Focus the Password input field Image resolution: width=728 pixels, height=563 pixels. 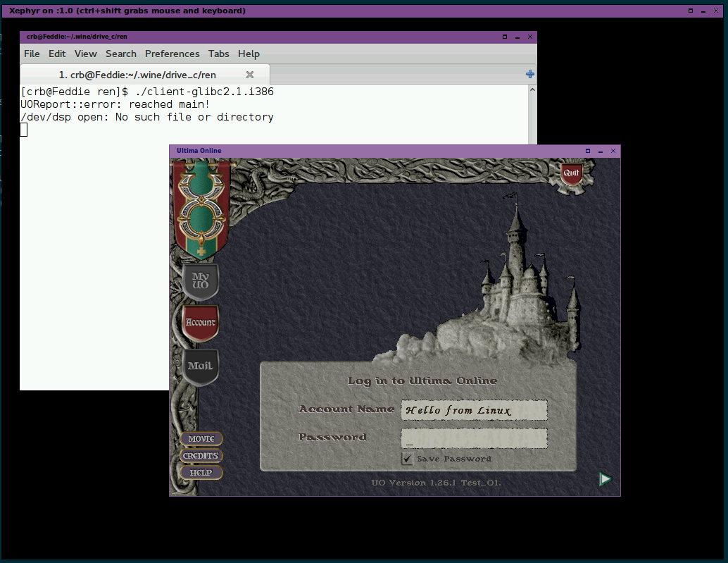click(x=474, y=438)
